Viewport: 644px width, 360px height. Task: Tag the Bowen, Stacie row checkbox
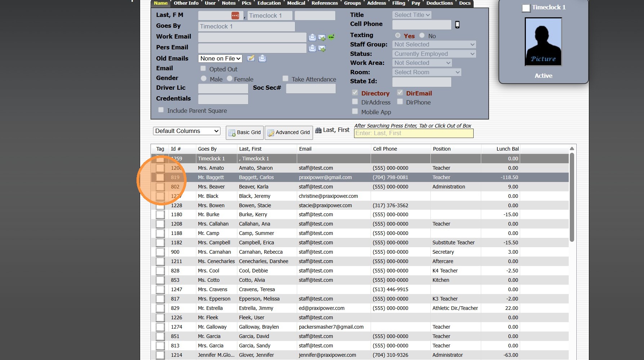click(160, 205)
